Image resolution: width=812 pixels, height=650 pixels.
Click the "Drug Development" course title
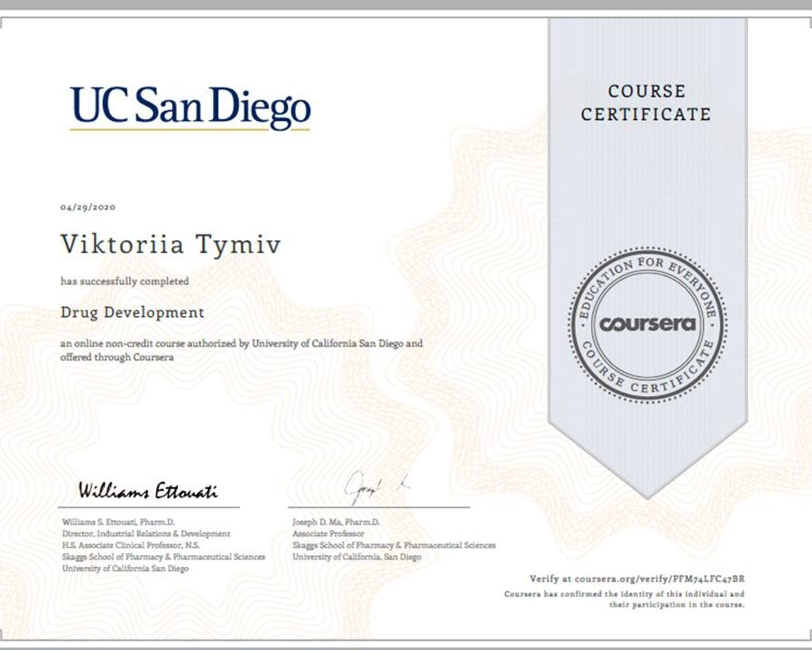pyautogui.click(x=133, y=312)
